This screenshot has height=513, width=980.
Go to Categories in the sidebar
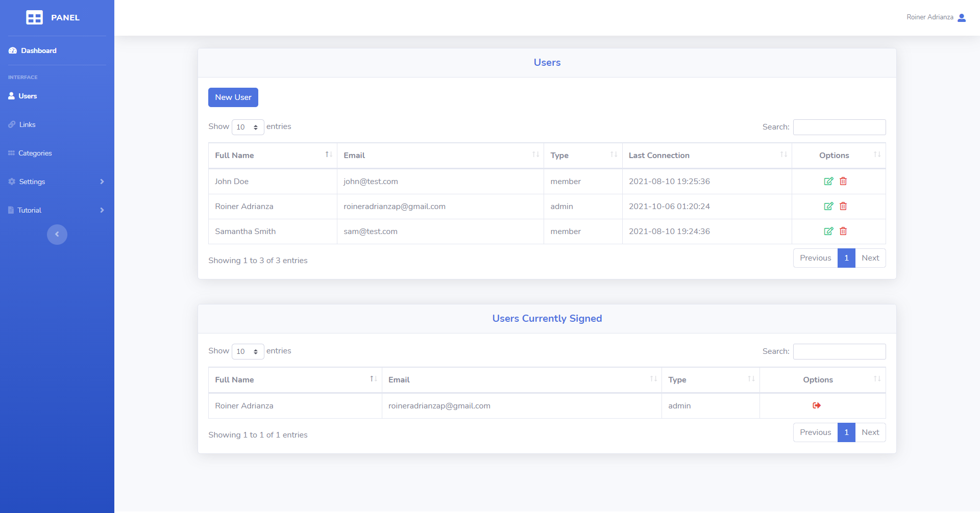click(x=35, y=153)
